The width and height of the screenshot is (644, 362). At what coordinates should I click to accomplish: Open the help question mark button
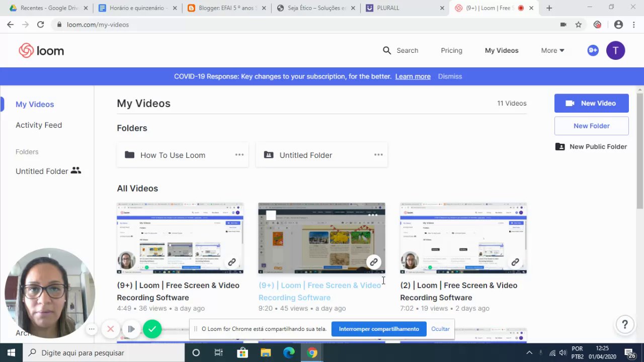(624, 324)
